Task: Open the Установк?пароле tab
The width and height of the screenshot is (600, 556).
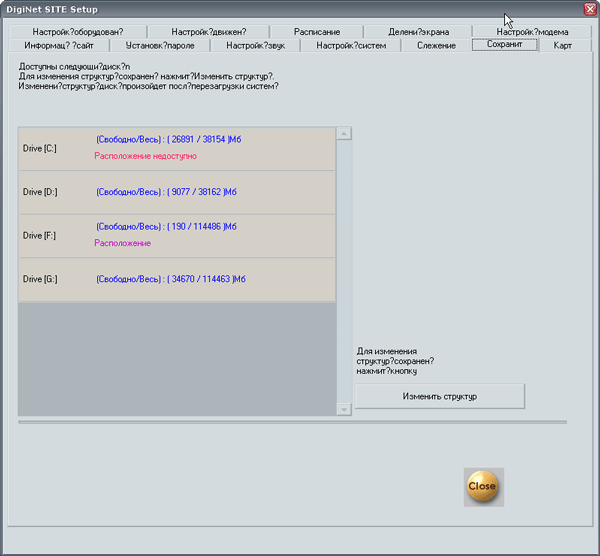Action: [160, 46]
